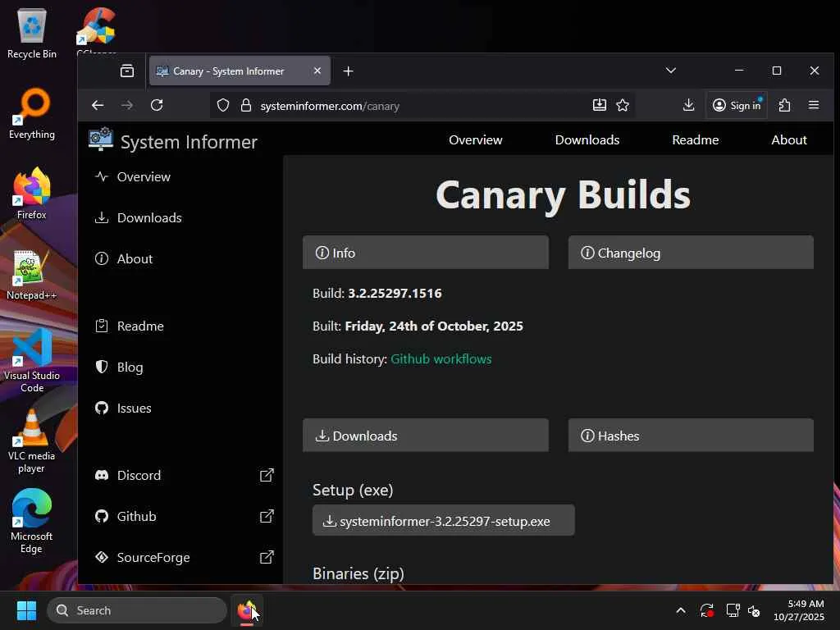Click the install web app icon in the address bar

click(x=600, y=105)
